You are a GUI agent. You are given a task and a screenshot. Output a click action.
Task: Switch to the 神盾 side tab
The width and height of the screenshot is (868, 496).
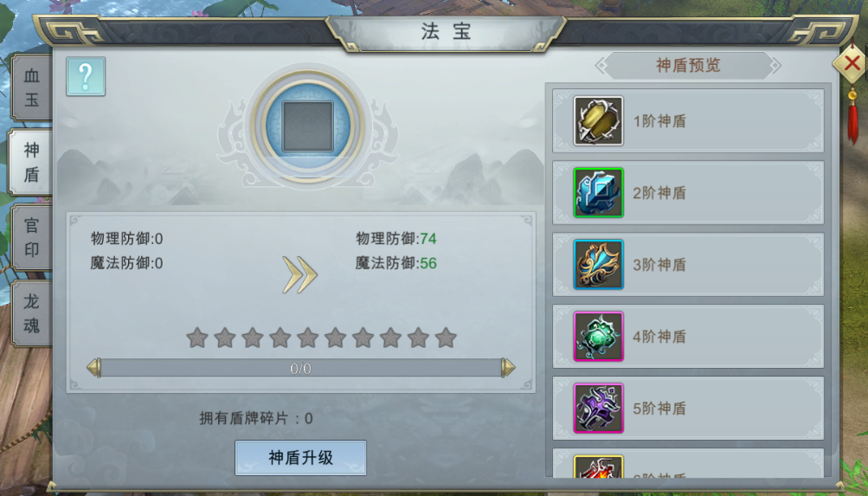(x=31, y=162)
